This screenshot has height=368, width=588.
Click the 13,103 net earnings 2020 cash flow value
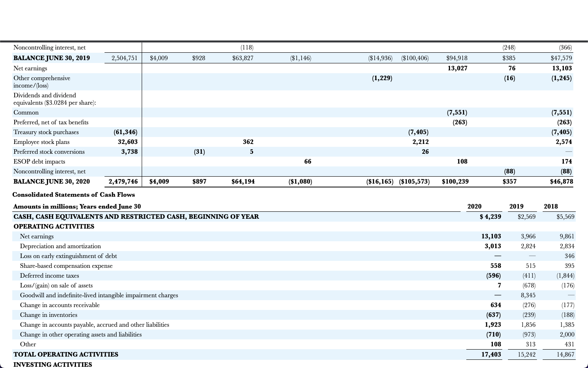[x=491, y=236]
